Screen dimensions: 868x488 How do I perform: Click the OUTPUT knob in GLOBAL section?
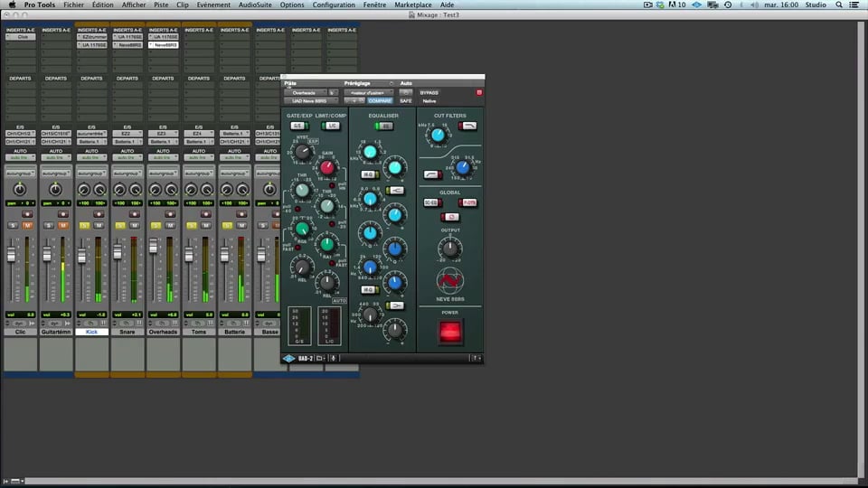click(x=450, y=249)
